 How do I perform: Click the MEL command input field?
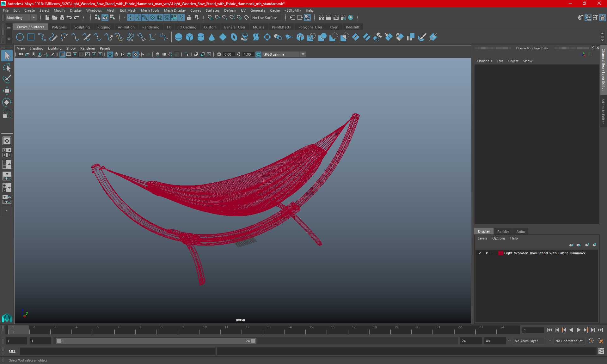[117, 351]
